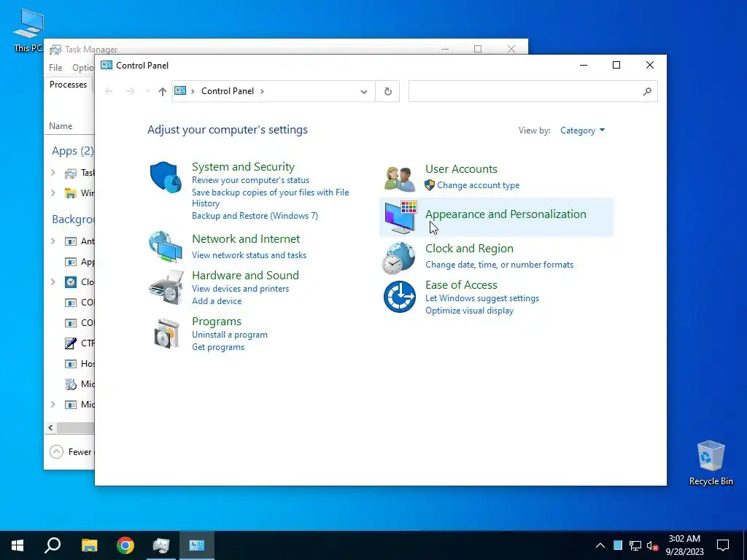Screen dimensions: 747x560
Task: Click the Clock and Region globe icon
Action: (399, 258)
